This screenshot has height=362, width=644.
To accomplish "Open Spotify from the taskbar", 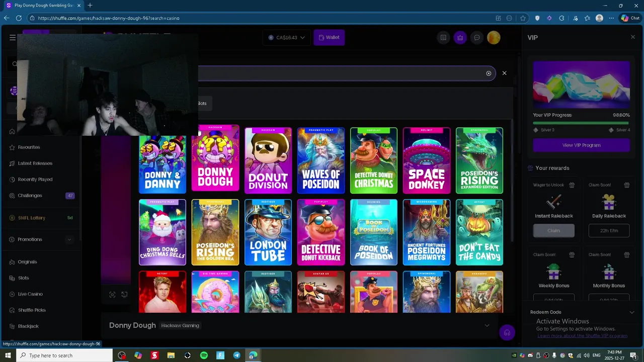I will pos(204,355).
